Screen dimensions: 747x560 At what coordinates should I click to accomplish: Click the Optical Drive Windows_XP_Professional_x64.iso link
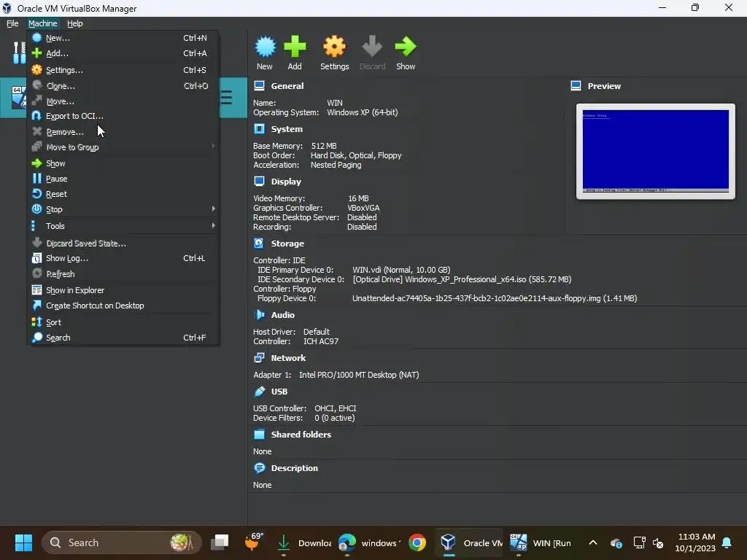point(462,279)
